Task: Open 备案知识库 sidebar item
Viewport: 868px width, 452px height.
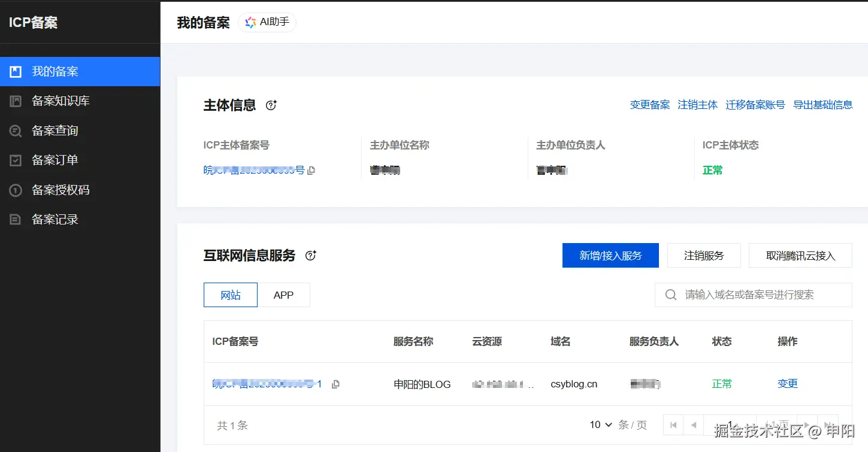Action: [80, 101]
